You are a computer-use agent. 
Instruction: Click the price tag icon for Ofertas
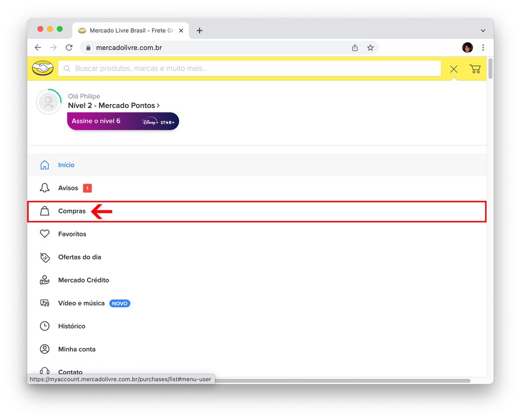click(x=44, y=257)
